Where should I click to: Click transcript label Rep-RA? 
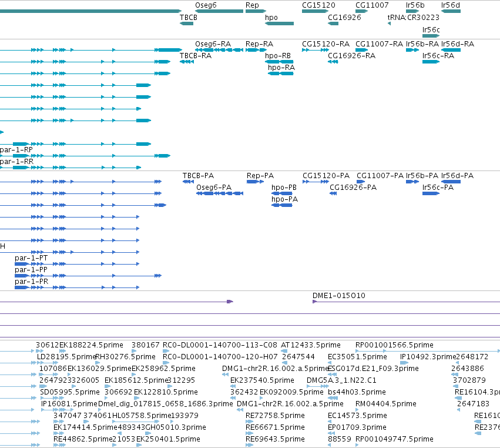pyautogui.click(x=259, y=44)
